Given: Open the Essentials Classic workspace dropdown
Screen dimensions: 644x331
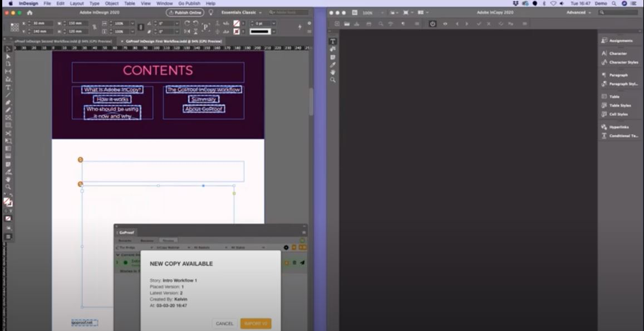Looking at the screenshot, I should click(242, 12).
